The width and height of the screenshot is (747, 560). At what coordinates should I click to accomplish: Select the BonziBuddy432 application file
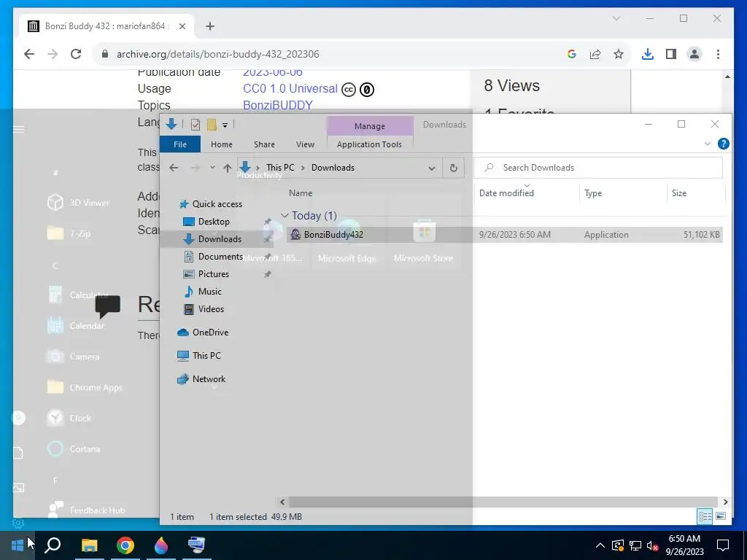(x=505, y=234)
